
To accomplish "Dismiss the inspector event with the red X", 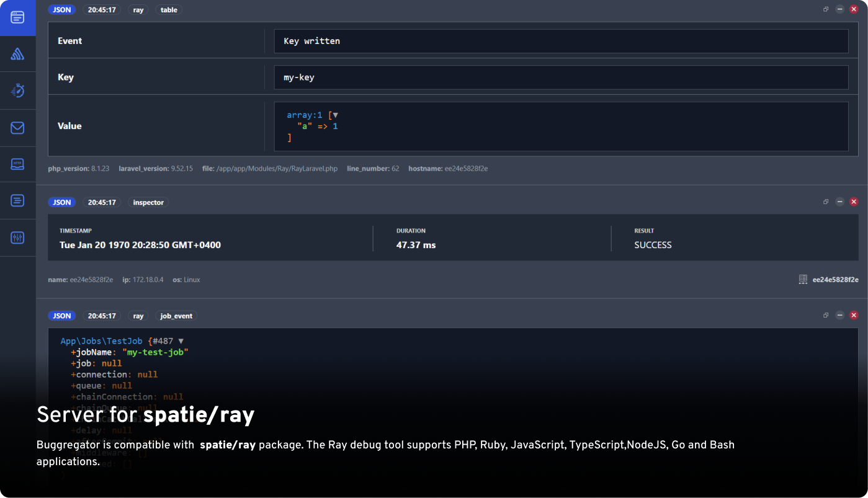I will coord(854,202).
